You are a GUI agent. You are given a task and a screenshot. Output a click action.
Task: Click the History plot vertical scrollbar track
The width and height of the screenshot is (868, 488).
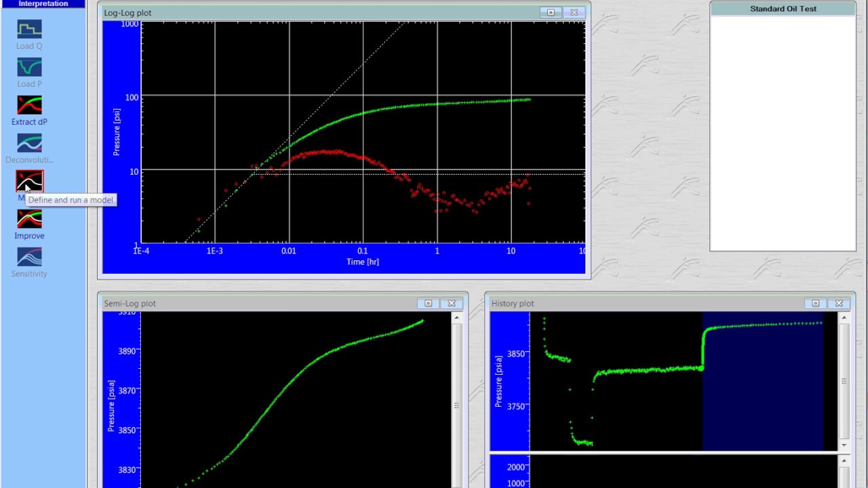[x=844, y=381]
